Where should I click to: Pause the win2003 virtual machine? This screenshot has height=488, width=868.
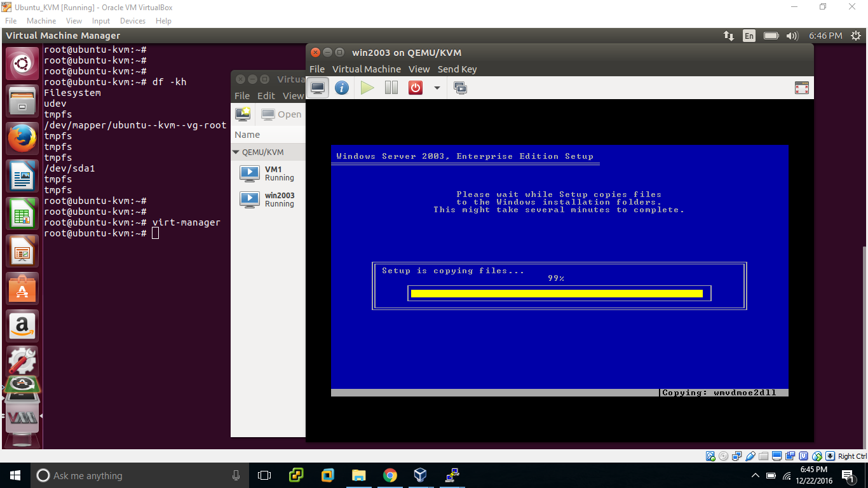click(391, 88)
